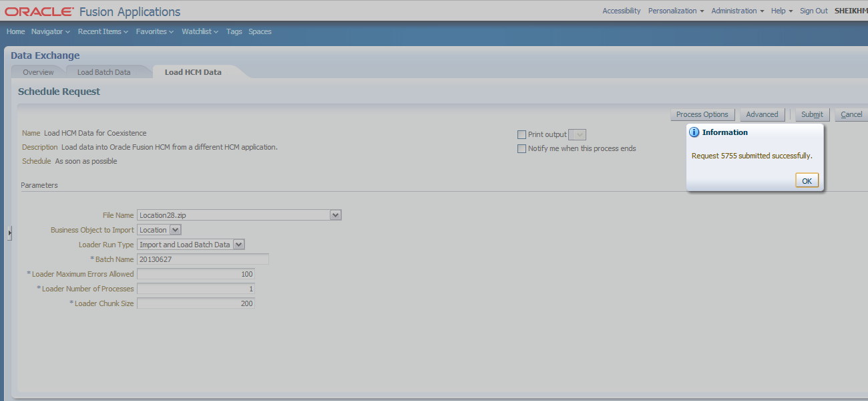The height and width of the screenshot is (401, 868).
Task: Expand the collapsed left side panel
Action: (x=9, y=233)
